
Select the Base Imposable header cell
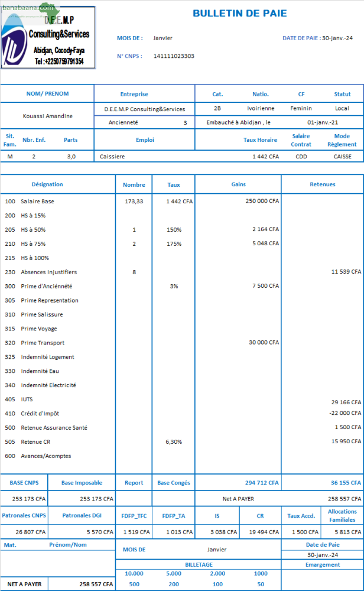click(x=82, y=482)
